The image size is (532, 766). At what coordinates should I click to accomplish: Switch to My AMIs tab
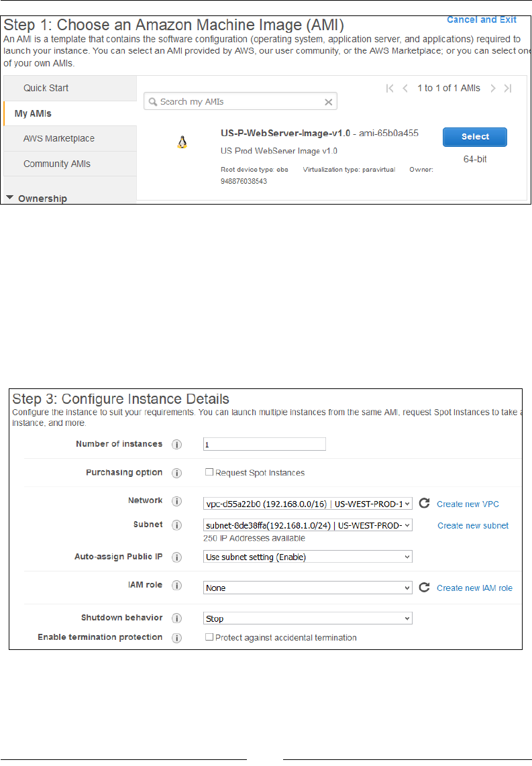tap(70, 113)
